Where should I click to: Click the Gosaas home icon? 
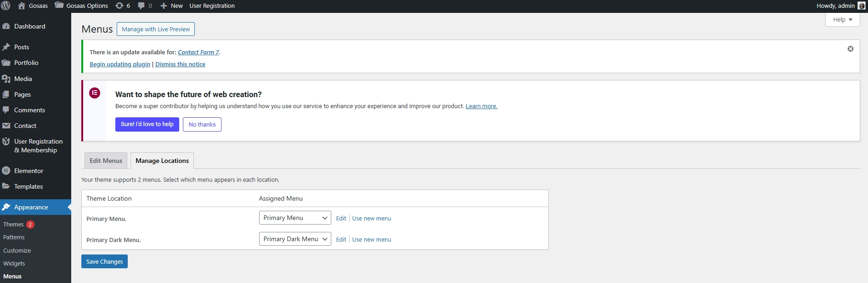click(22, 6)
